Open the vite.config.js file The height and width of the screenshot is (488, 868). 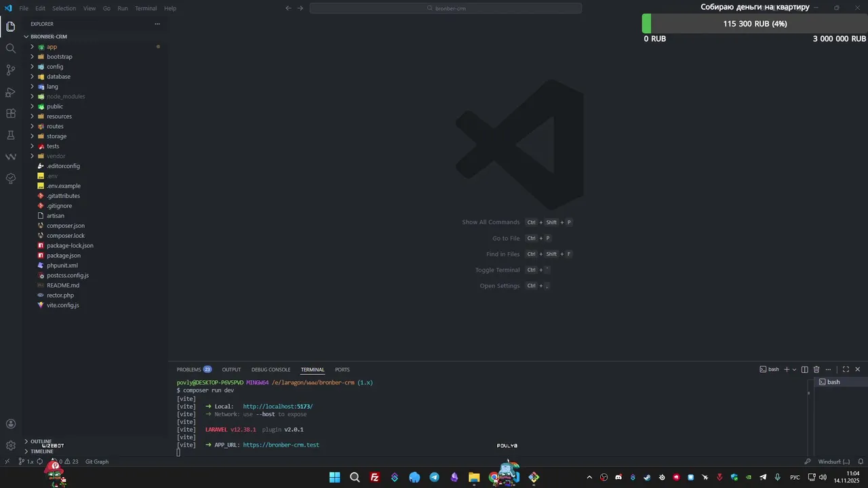[x=63, y=305]
